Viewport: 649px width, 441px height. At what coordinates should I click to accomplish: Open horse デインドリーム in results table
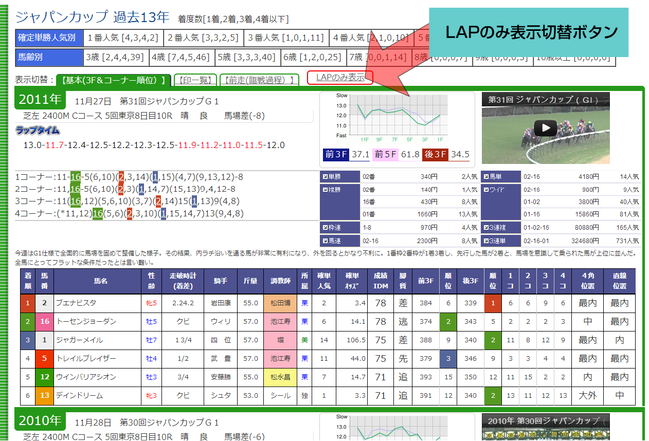(79, 395)
